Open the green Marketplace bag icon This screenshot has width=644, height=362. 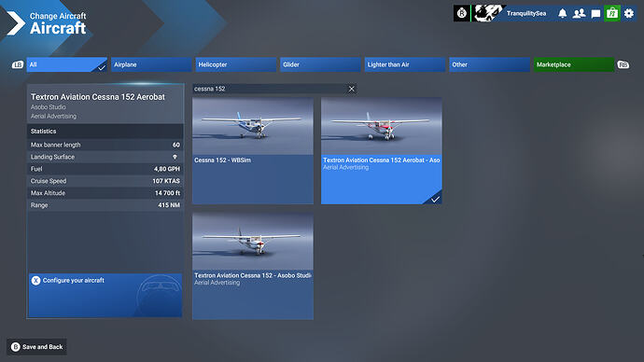pos(612,13)
